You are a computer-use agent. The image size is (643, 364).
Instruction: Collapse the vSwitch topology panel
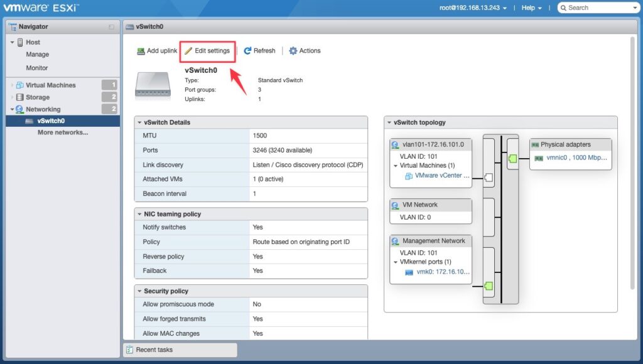tap(389, 122)
